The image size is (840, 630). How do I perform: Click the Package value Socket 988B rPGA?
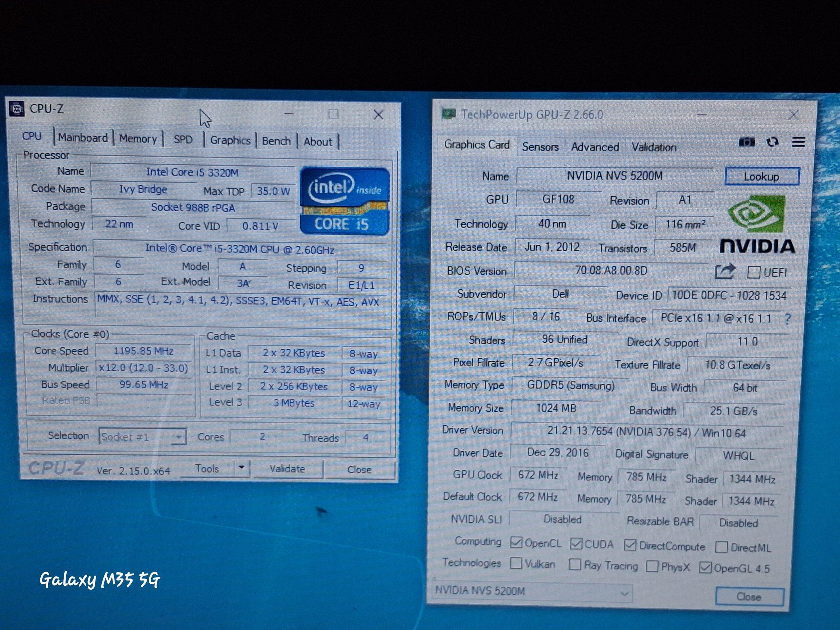pyautogui.click(x=193, y=207)
